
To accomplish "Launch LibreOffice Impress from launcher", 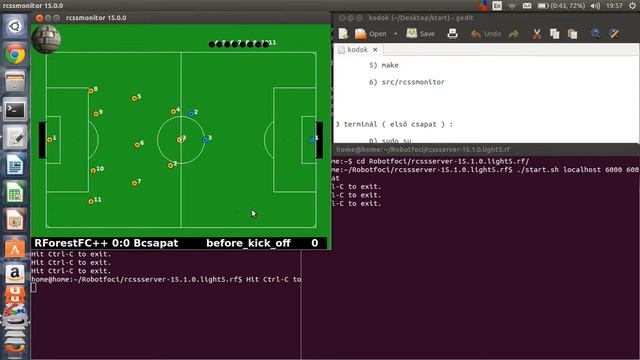I will point(15,221).
